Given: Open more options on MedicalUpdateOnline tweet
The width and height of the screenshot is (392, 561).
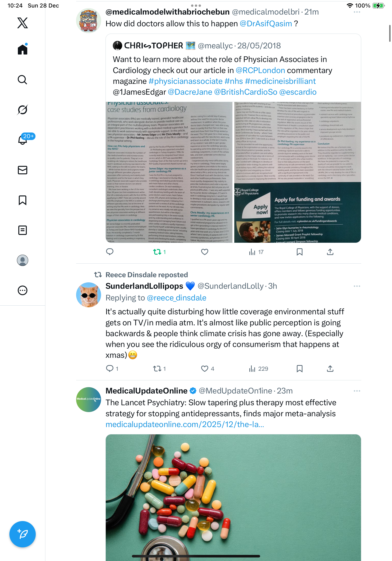Looking at the screenshot, I should pyautogui.click(x=357, y=391).
